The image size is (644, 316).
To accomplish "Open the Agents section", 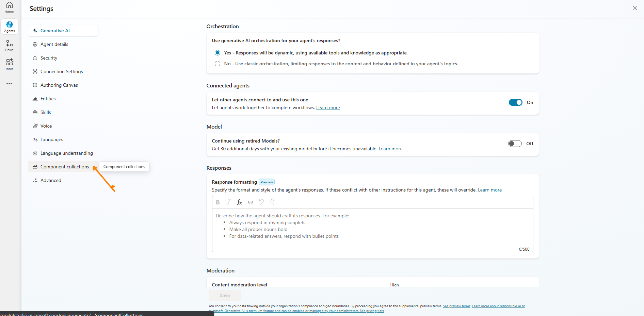I will (x=10, y=27).
